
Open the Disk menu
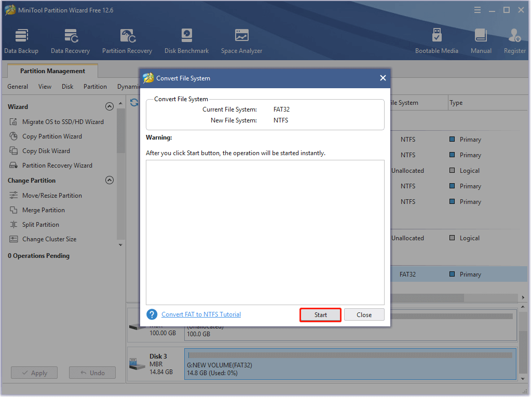pos(67,87)
